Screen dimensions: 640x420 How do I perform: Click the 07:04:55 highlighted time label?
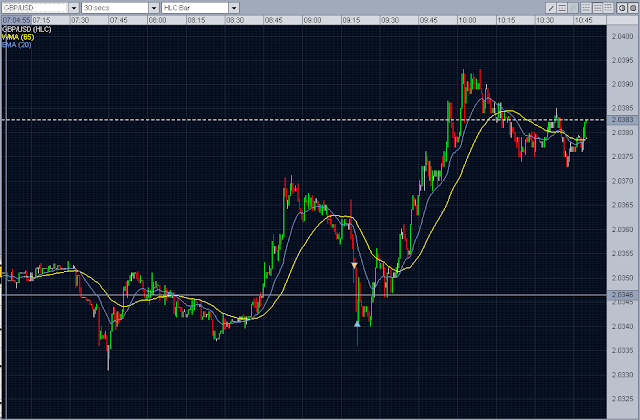(x=16, y=20)
